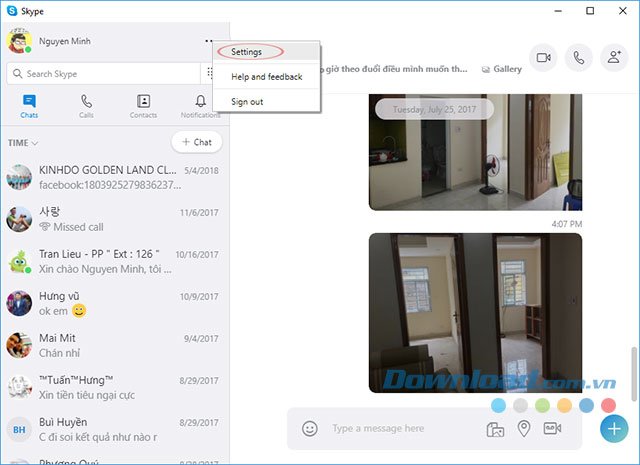Viewport: 640px width, 465px height.
Task: Share location pin icon
Action: [524, 429]
